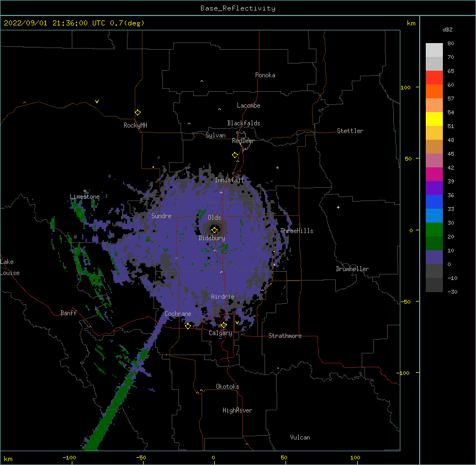476x465 pixels.
Task: Click the Okotoks town label
Action: click(228, 387)
